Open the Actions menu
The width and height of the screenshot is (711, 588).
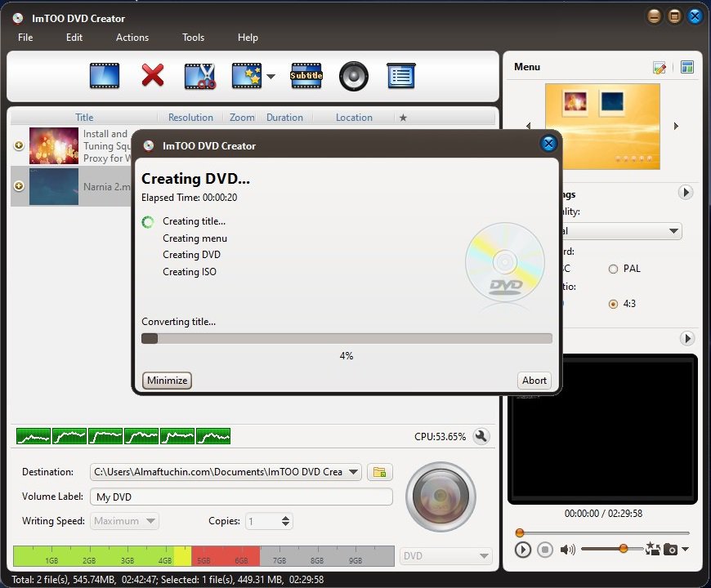(132, 38)
